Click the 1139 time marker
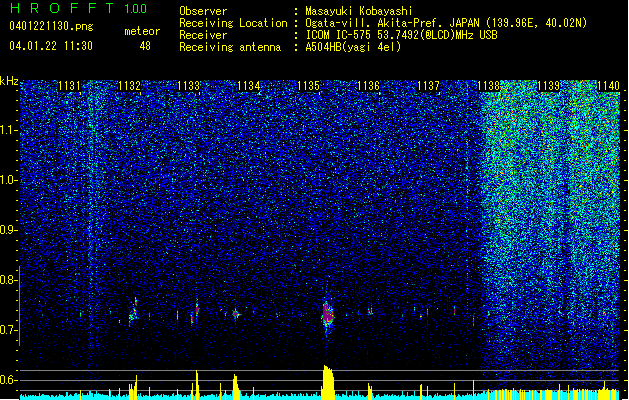 click(x=548, y=86)
